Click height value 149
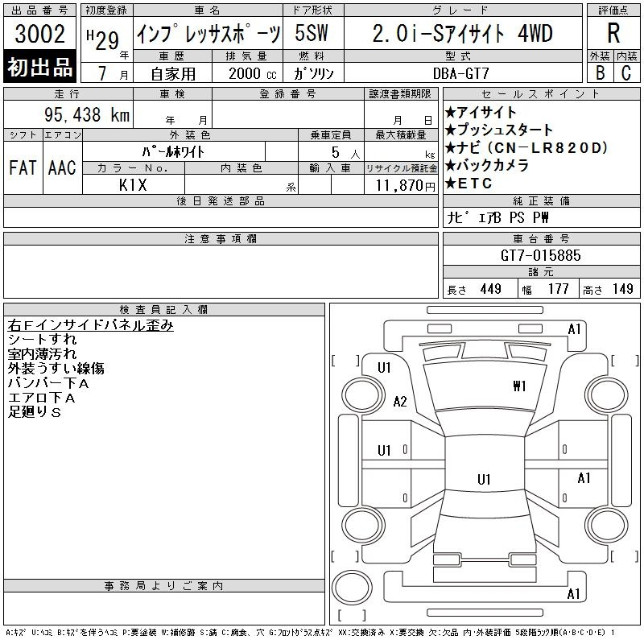Screen dimensions: 644x644 point(622,289)
